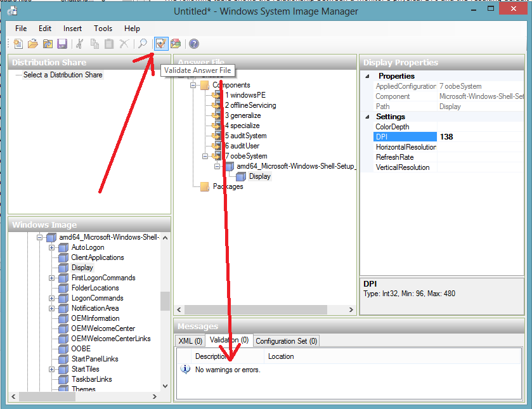Open the Insert menu
The image size is (532, 409).
point(72,29)
